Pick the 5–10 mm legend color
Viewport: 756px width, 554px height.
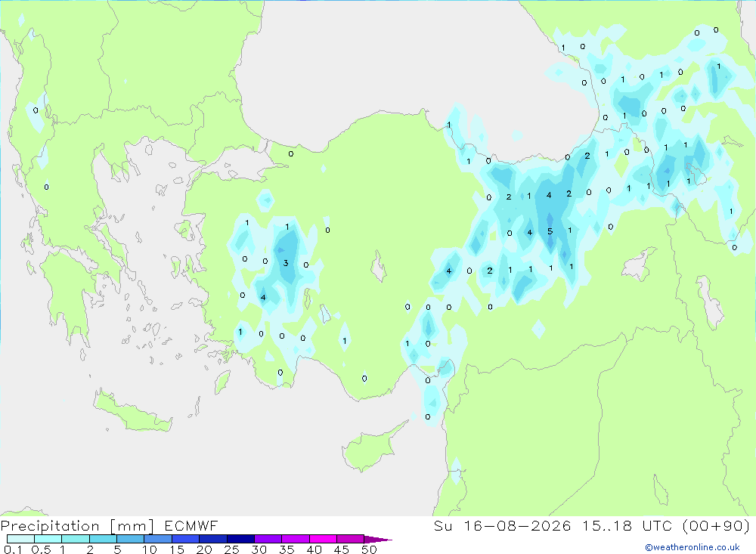pyautogui.click(x=130, y=539)
